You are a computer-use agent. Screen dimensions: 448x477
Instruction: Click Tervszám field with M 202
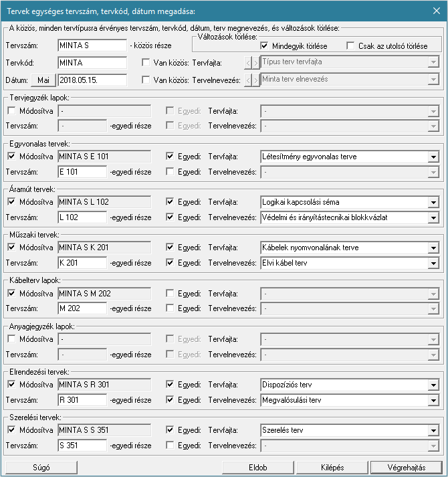82,308
